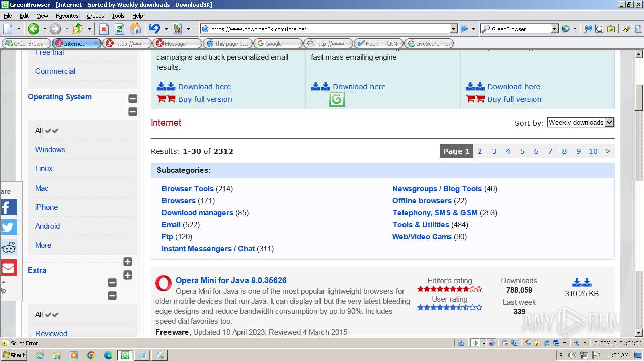Toggle the globe blocker status bar button
The height and width of the screenshot is (362, 644).
click(492, 343)
